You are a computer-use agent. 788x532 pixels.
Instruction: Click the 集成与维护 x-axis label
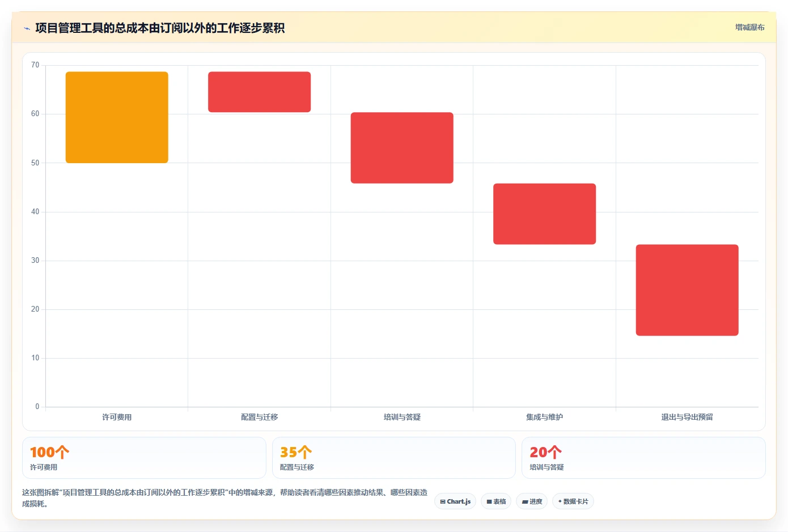pyautogui.click(x=544, y=417)
